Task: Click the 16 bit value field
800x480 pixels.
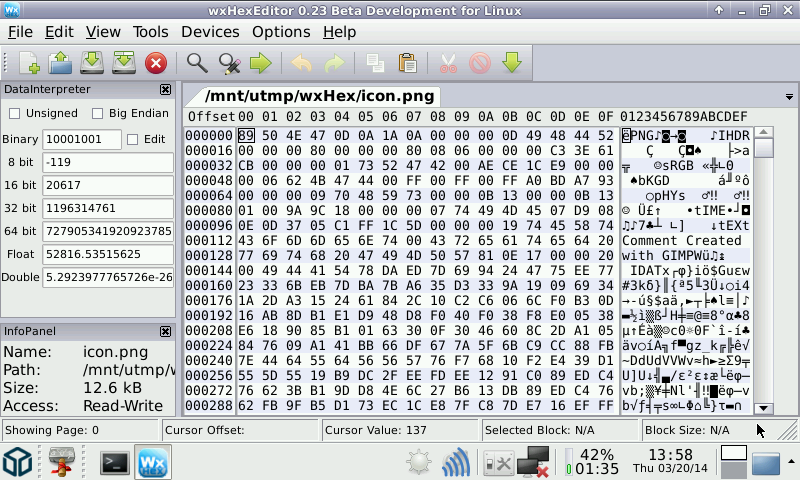Action: pyautogui.click(x=108, y=185)
